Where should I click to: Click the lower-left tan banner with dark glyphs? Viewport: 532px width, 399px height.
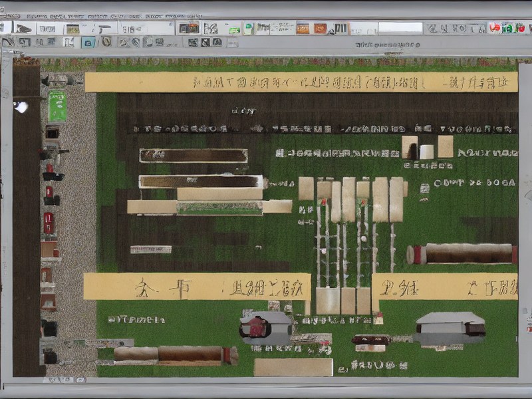tap(197, 287)
